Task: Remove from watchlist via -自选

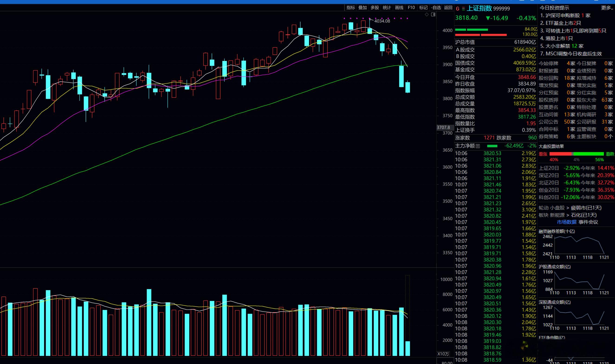Action: (436, 8)
